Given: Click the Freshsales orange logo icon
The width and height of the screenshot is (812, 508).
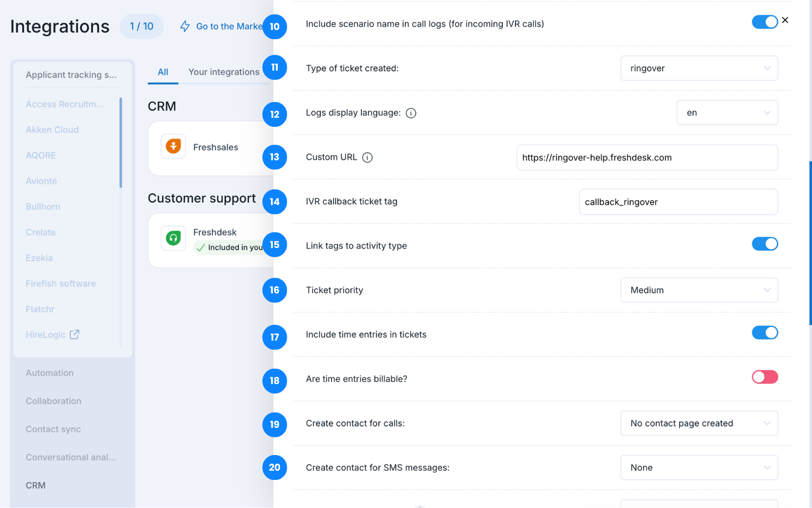Looking at the screenshot, I should pyautogui.click(x=173, y=146).
